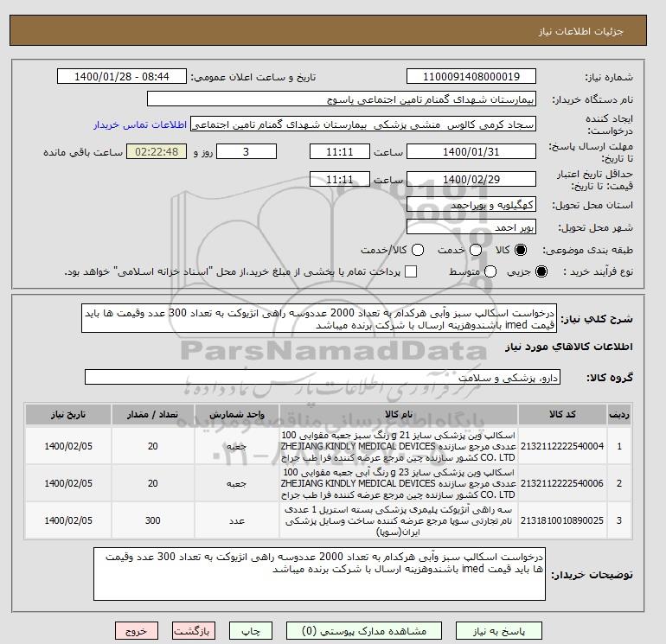The height and width of the screenshot is (644, 666).
Task: Click the سه راهی آنژیوکت item name
Action: (399, 520)
